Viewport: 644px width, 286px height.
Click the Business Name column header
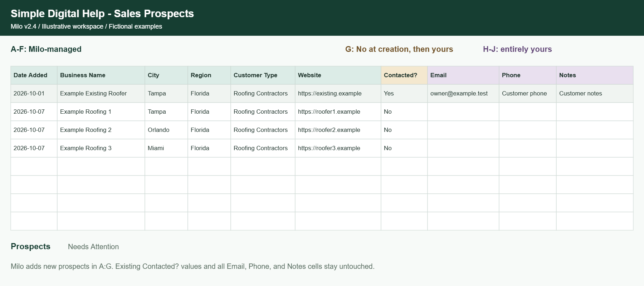coord(101,75)
